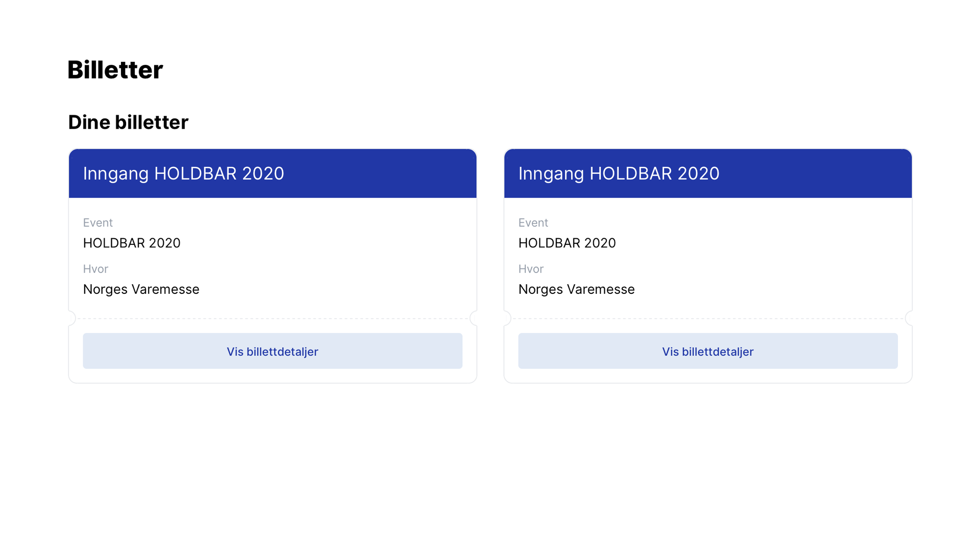Click left ticket's left-side notch cutout
This screenshot has width=980, height=551.
(x=72, y=318)
